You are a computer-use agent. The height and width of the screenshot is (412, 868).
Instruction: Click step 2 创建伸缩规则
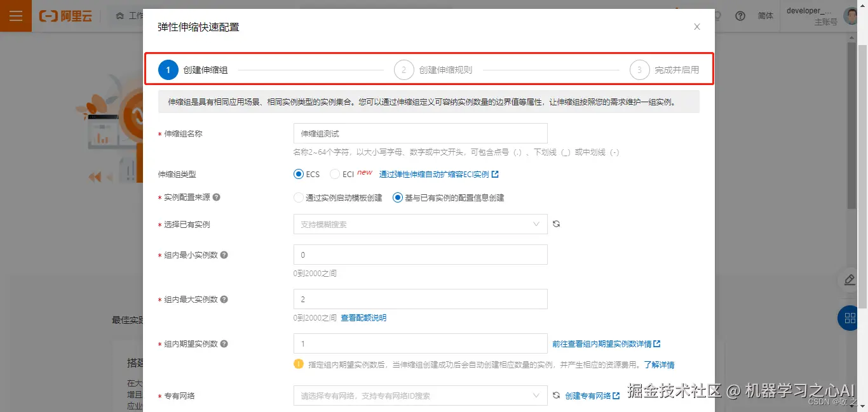[x=433, y=70]
